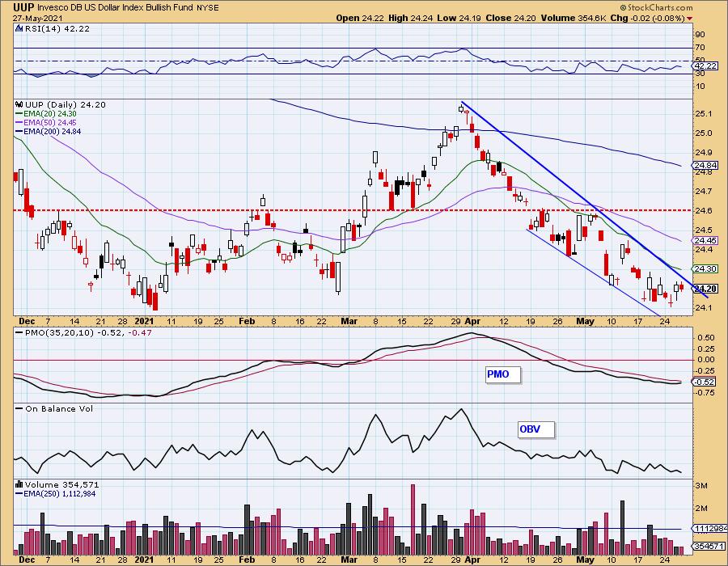
Task: Click the EMA(200) 24.84 legend entry
Action: (48, 131)
